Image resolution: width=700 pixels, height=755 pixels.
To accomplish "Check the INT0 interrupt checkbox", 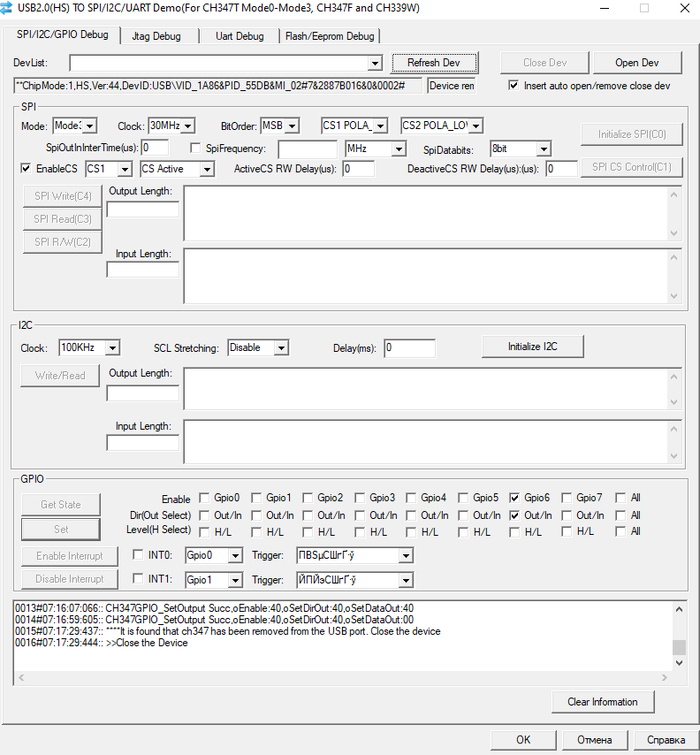I will [x=139, y=555].
